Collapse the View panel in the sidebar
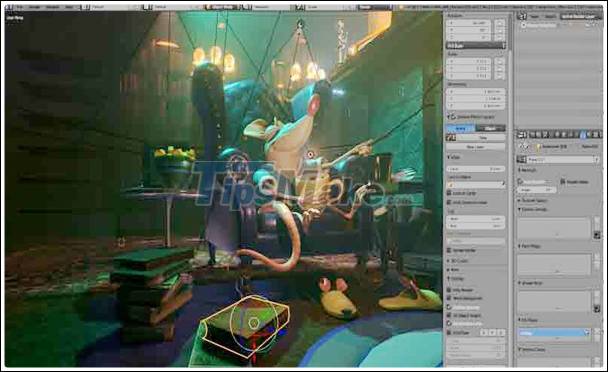This screenshot has height=372, width=608. point(454,157)
